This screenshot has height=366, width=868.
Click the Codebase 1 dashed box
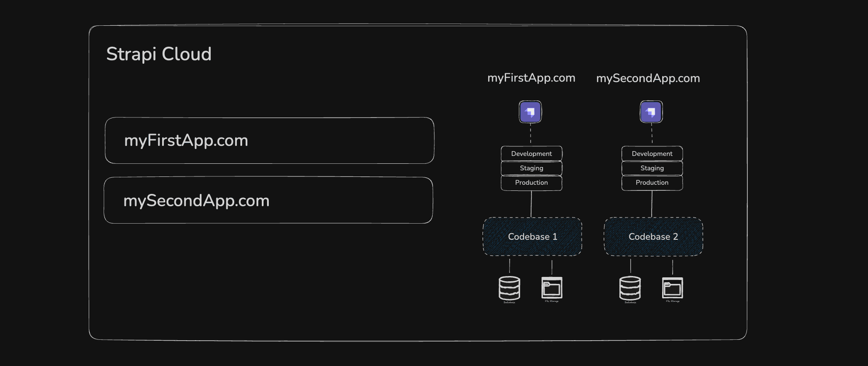click(x=532, y=237)
